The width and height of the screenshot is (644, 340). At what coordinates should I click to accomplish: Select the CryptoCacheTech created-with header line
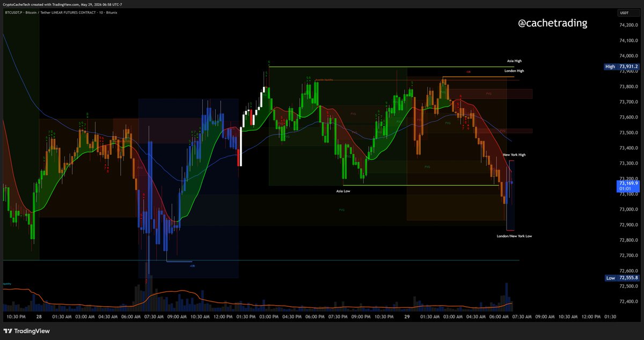click(62, 4)
